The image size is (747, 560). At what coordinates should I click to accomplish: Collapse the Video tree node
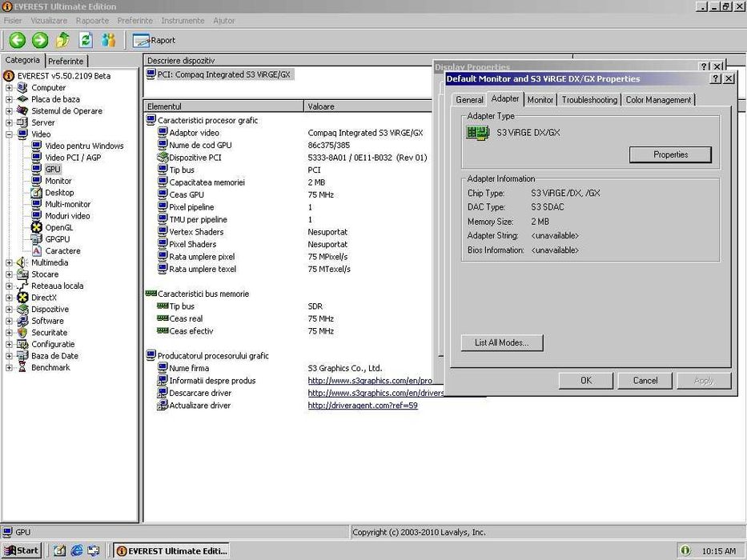pyautogui.click(x=9, y=134)
